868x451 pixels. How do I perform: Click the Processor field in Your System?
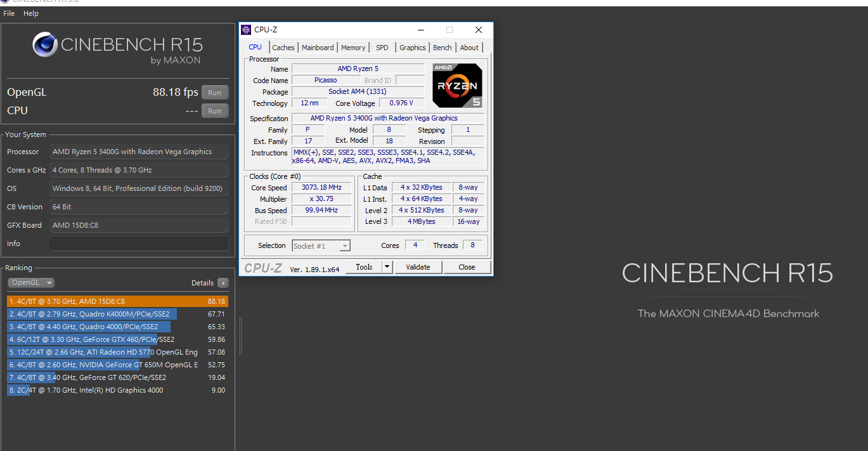[138, 152]
